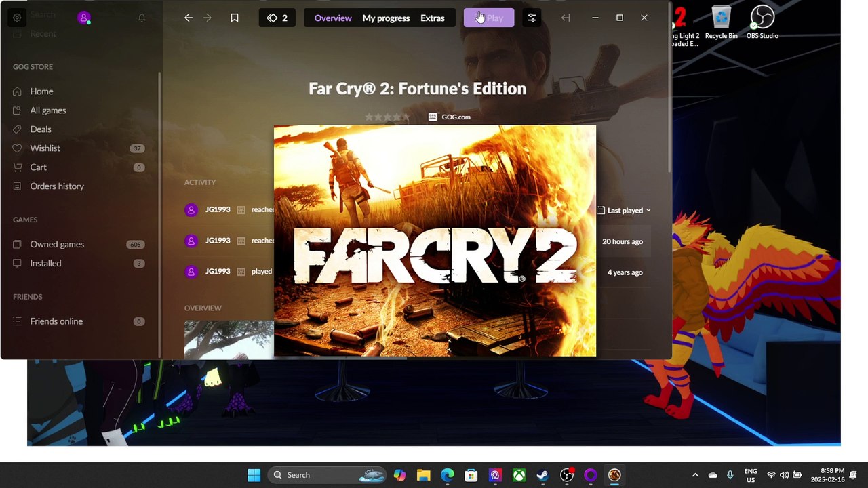Click the Play button
The height and width of the screenshot is (488, 868).
489,18
